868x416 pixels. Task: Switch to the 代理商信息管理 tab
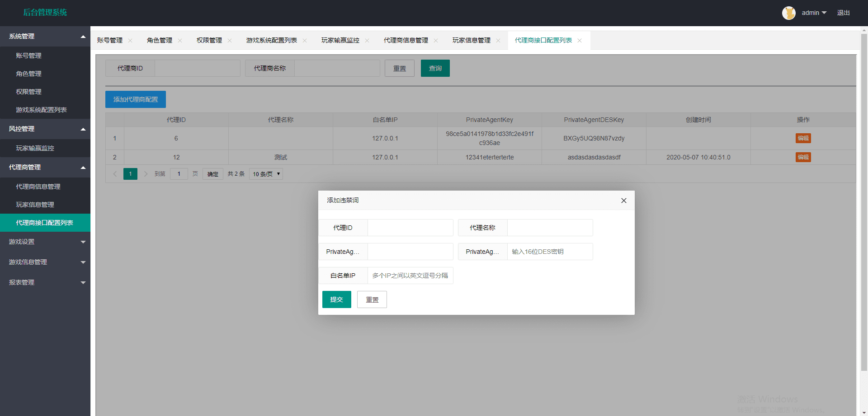(x=406, y=41)
